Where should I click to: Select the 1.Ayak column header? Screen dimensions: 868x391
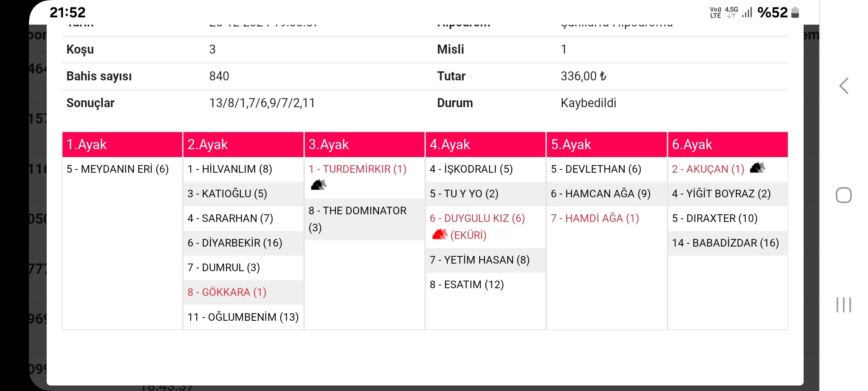[x=122, y=144]
